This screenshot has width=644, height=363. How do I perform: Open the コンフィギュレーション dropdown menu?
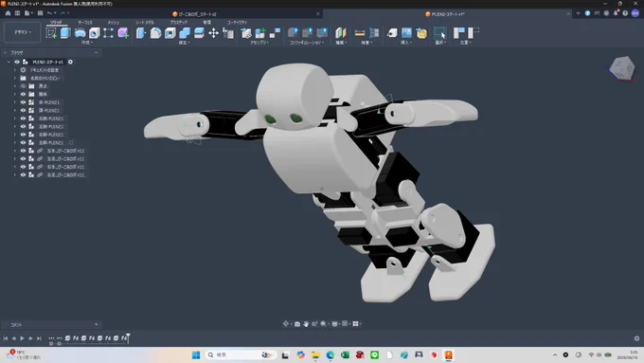click(307, 43)
